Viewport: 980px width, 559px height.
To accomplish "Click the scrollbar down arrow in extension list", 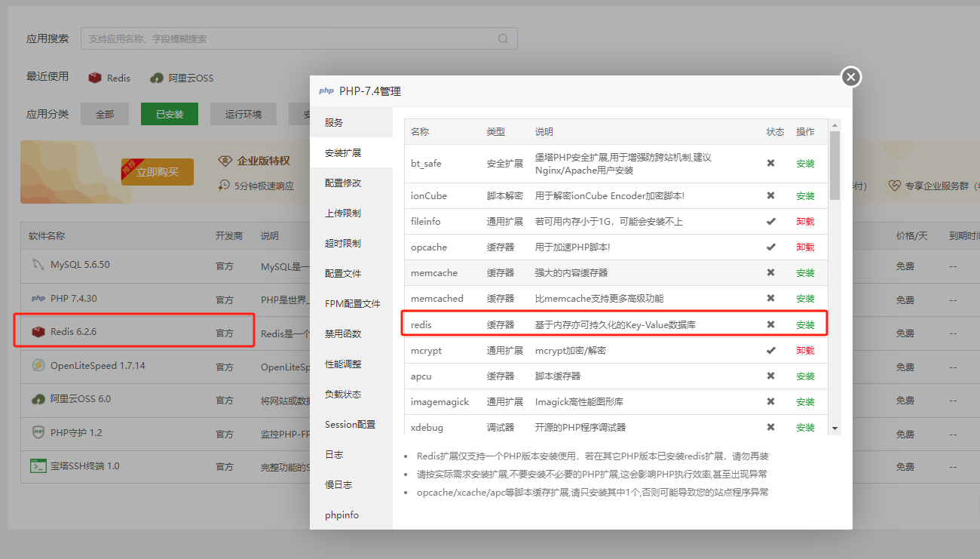I will 835,428.
